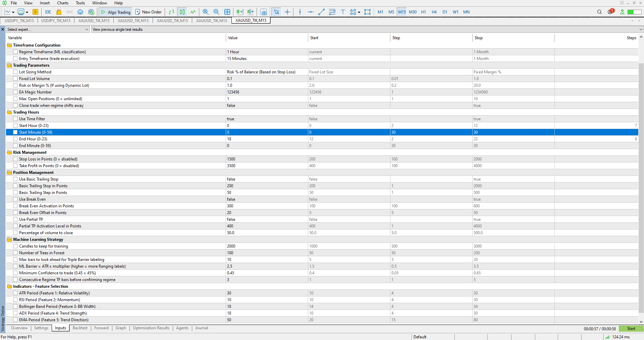Select the cursor arrow tool
Image resolution: width=644 pixels, height=340 pixels.
[276, 12]
